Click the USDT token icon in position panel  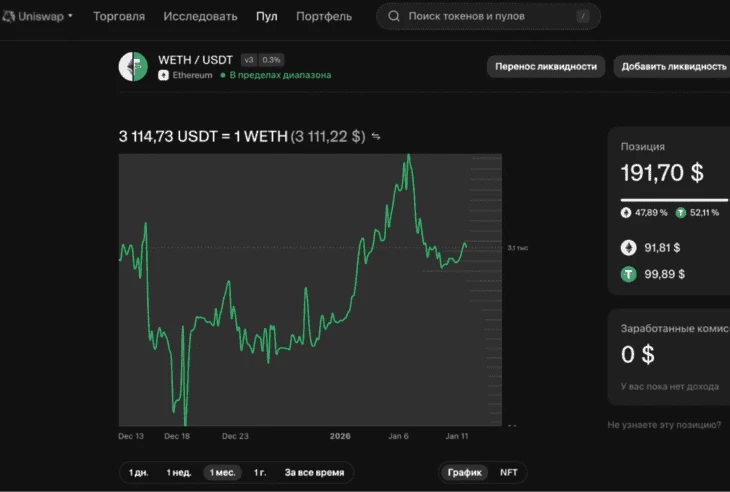tap(628, 274)
